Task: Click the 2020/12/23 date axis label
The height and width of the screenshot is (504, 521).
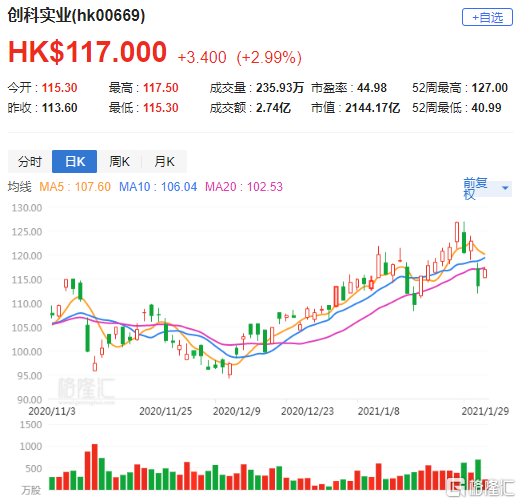Action: click(307, 411)
